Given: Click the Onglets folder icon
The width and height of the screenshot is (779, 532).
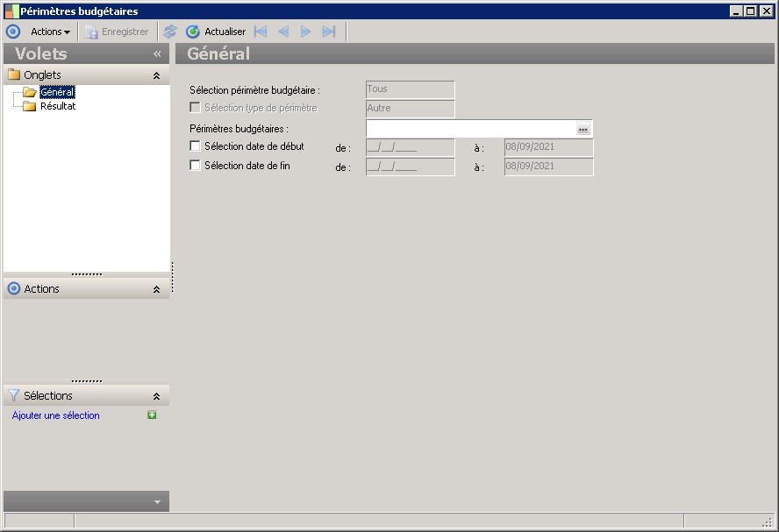Looking at the screenshot, I should tap(14, 75).
